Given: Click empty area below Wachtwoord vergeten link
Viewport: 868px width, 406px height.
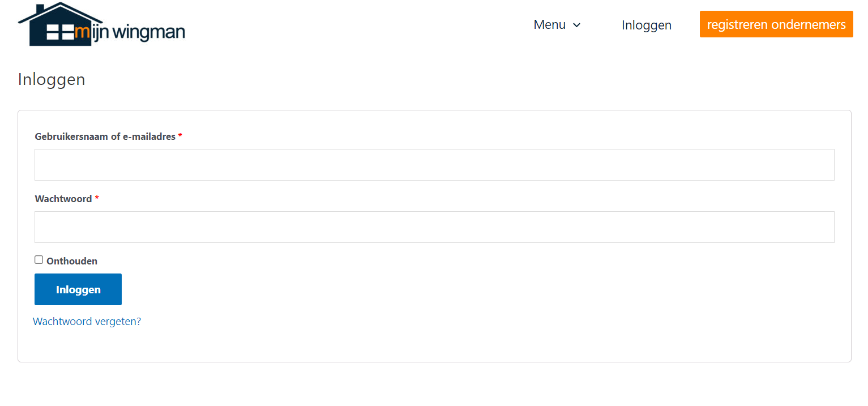Looking at the screenshot, I should (434, 344).
